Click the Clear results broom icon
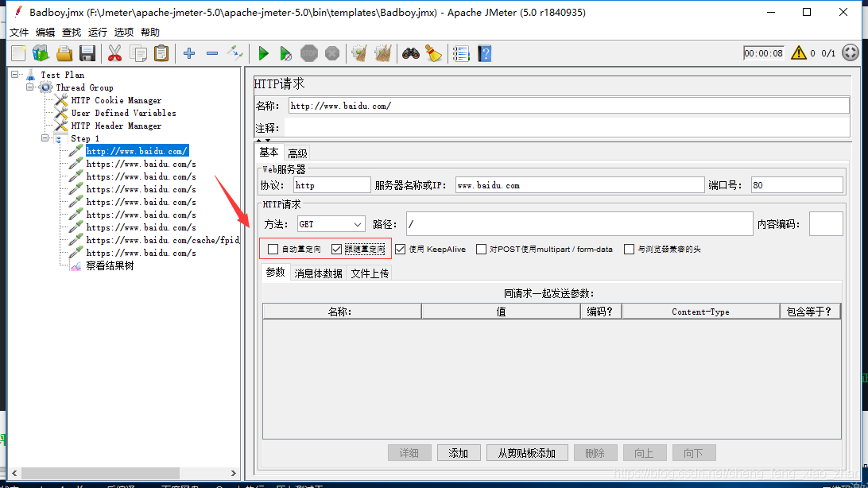Screen dimensions: 868x488 [x=359, y=54]
